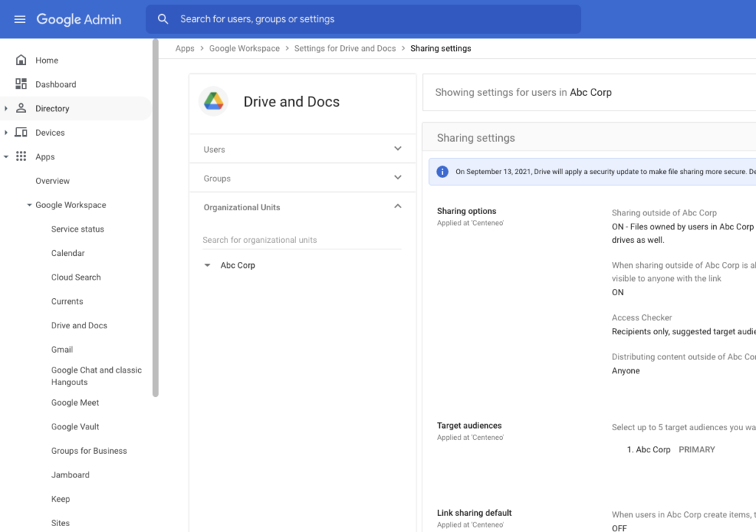The height and width of the screenshot is (532, 756).
Task: Open the Link sharing default section
Action: [475, 513]
